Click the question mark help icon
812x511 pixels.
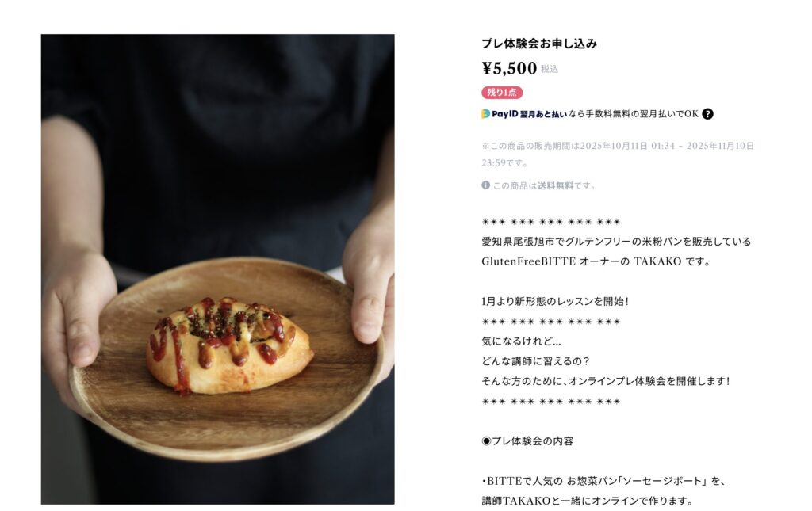[707, 114]
